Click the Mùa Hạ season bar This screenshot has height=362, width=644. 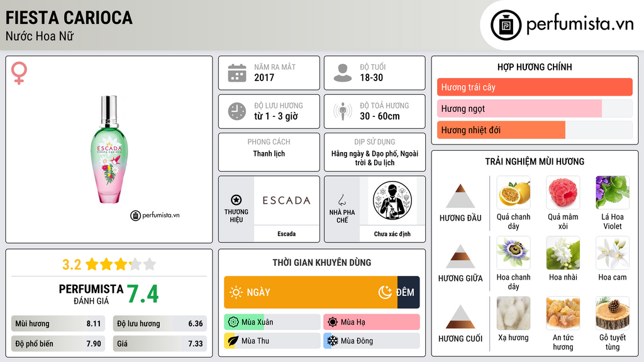[x=372, y=322]
